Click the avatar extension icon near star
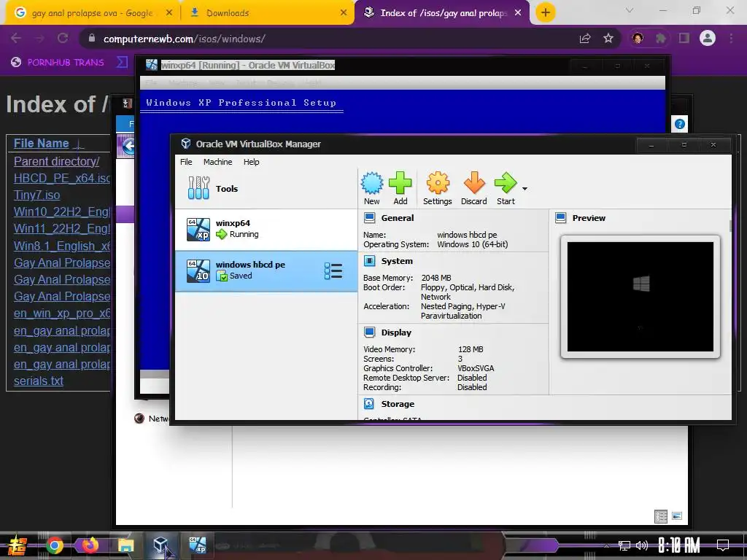747x560 pixels. pos(638,39)
